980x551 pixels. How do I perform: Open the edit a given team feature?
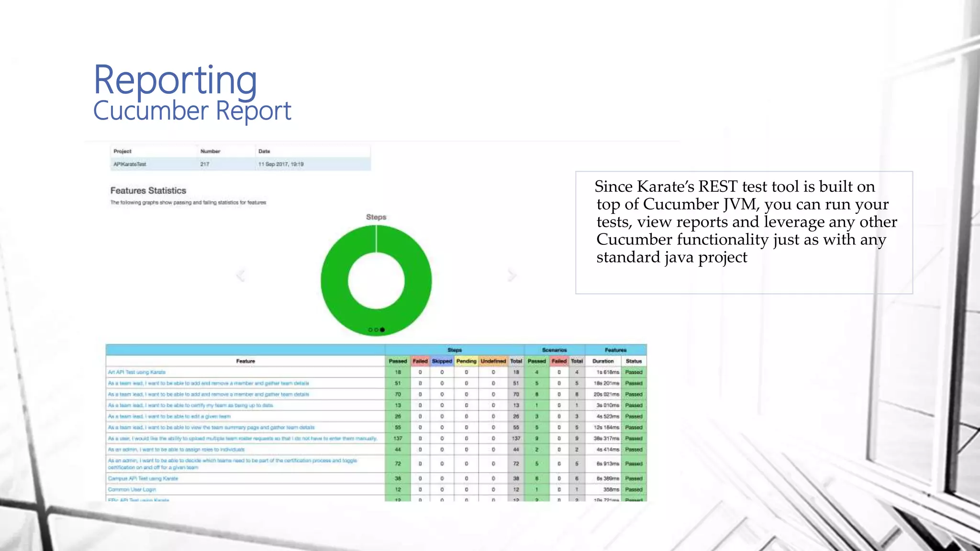(169, 416)
